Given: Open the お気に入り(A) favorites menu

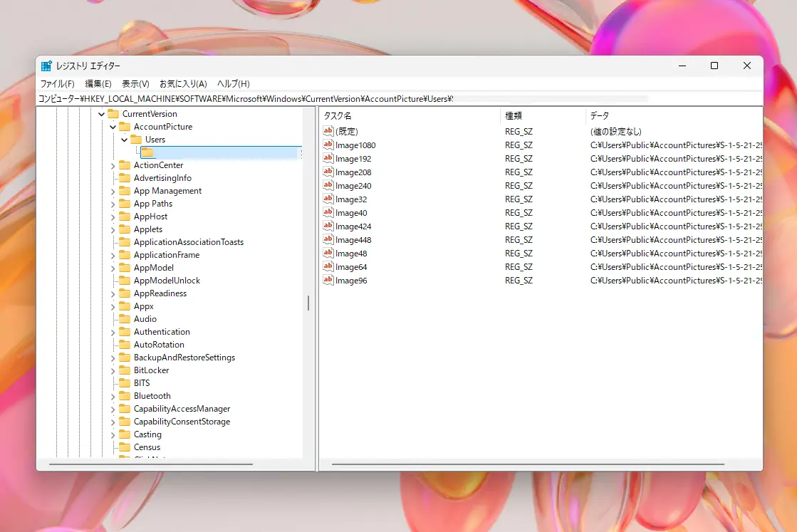Looking at the screenshot, I should tap(183, 84).
